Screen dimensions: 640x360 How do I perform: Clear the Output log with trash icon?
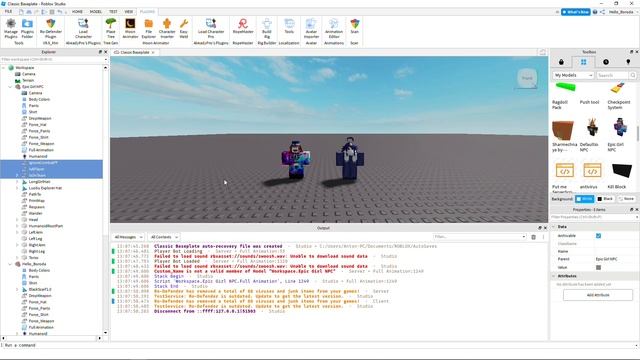533,237
